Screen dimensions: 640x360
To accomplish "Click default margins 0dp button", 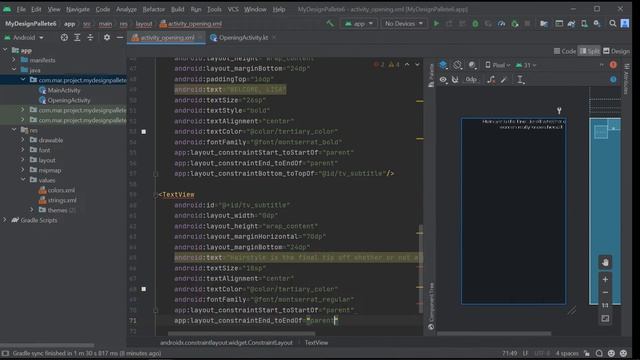I will (471, 80).
